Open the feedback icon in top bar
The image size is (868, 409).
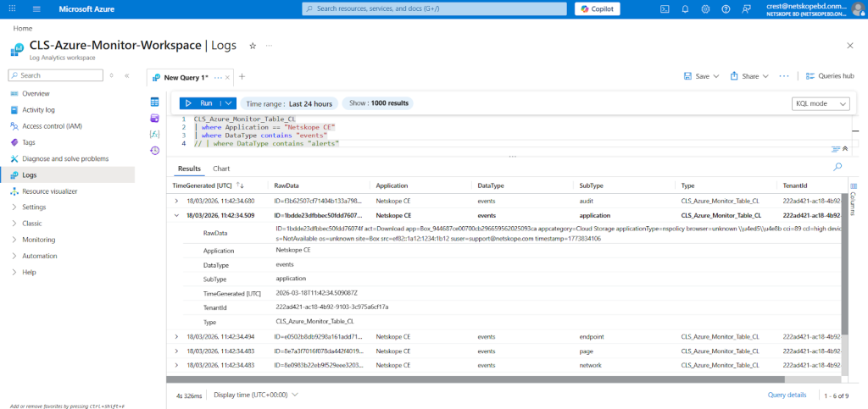click(x=746, y=8)
